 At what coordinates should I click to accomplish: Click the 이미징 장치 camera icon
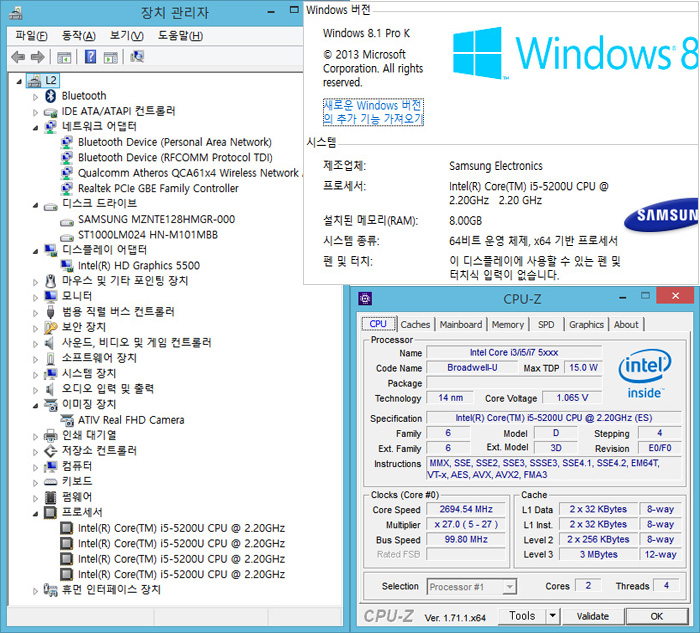[x=51, y=405]
